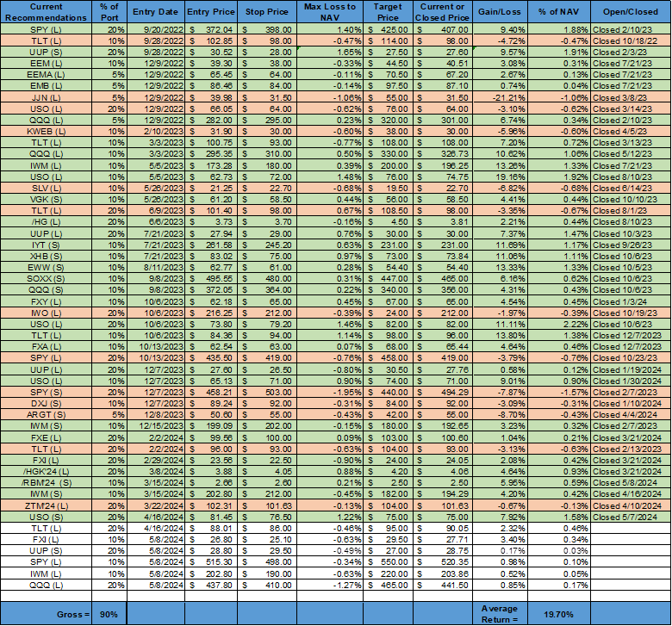This screenshot has height=626, width=672.
Task: Select the '/HG (L)' ticker cell
Action: pyautogui.click(x=46, y=222)
